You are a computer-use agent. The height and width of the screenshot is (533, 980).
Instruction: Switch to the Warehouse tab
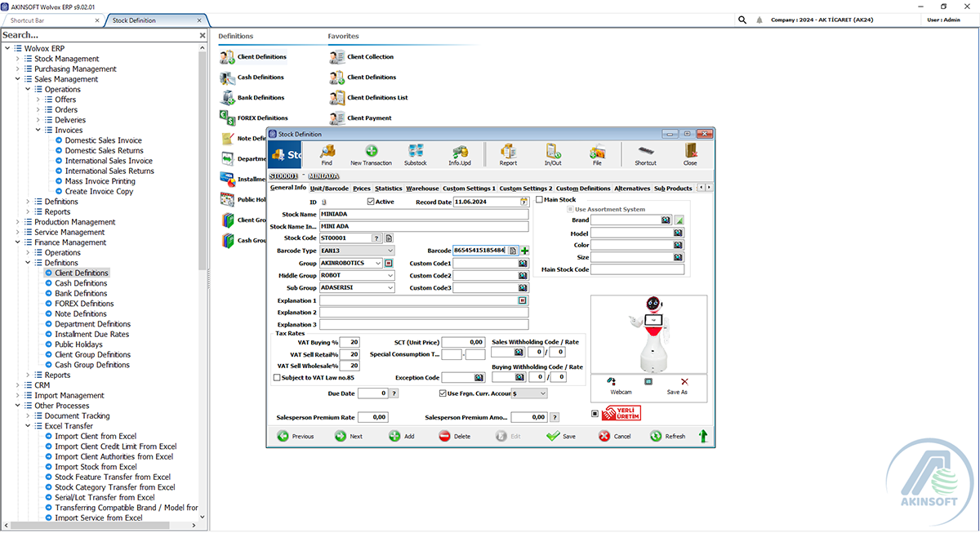coord(422,189)
